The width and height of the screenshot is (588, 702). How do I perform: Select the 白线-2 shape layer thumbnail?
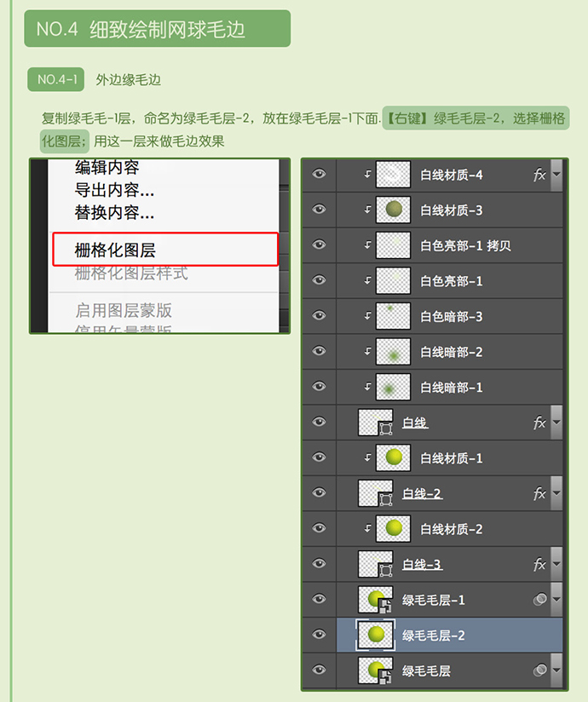[x=375, y=493]
